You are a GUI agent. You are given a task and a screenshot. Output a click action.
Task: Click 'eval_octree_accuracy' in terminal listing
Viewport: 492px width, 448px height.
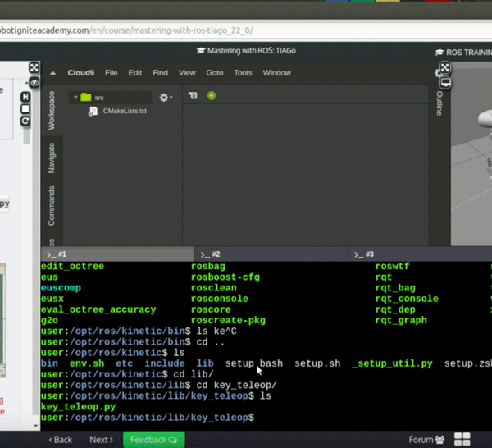click(x=98, y=309)
